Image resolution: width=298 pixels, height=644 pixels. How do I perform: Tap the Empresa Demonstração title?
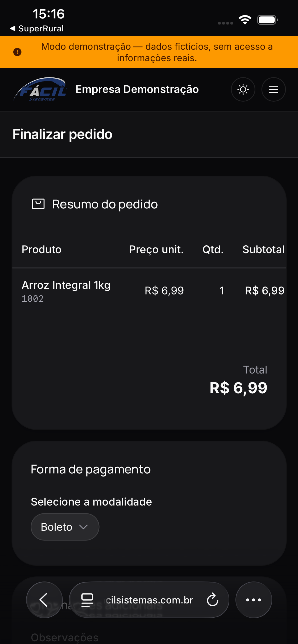tap(137, 89)
